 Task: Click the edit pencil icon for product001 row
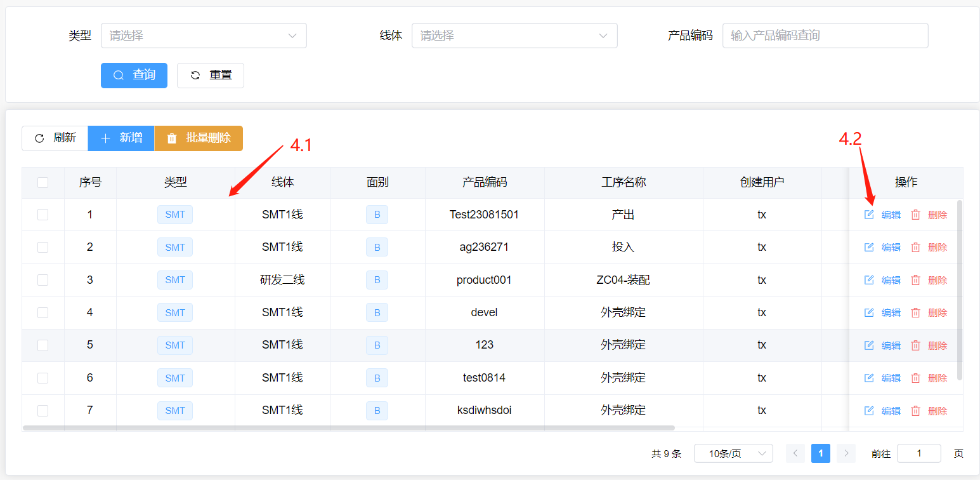(x=869, y=280)
